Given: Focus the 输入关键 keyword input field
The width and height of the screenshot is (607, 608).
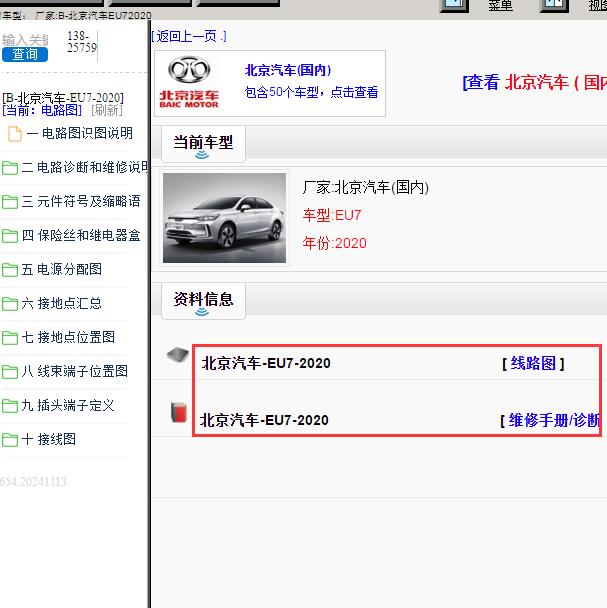Looking at the screenshot, I should [25, 40].
